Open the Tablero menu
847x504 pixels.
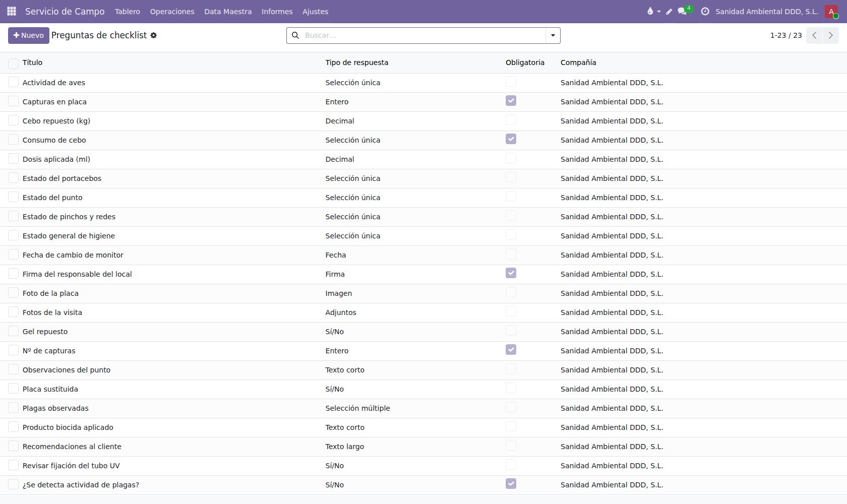(128, 11)
